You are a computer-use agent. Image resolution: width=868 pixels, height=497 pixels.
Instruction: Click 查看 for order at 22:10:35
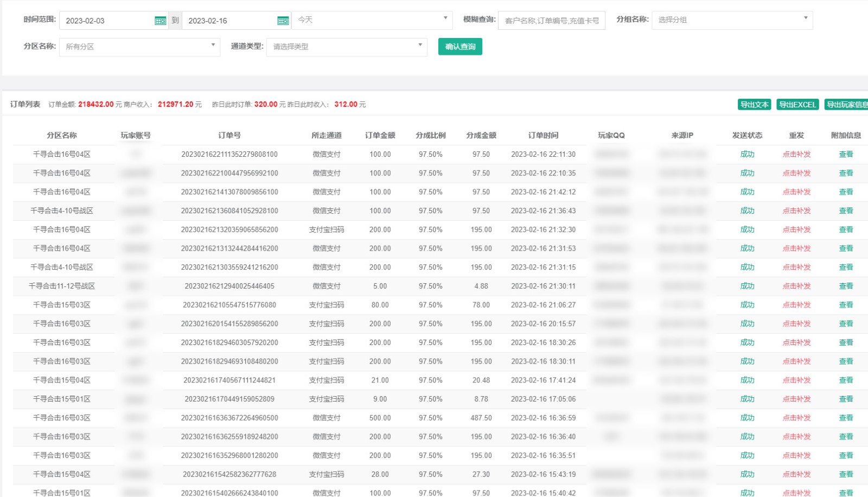[846, 174]
